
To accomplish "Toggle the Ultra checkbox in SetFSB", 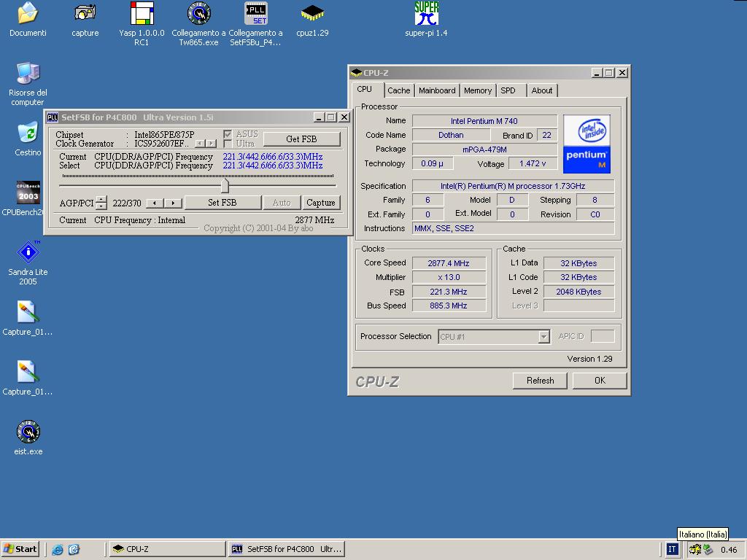I will coord(228,144).
